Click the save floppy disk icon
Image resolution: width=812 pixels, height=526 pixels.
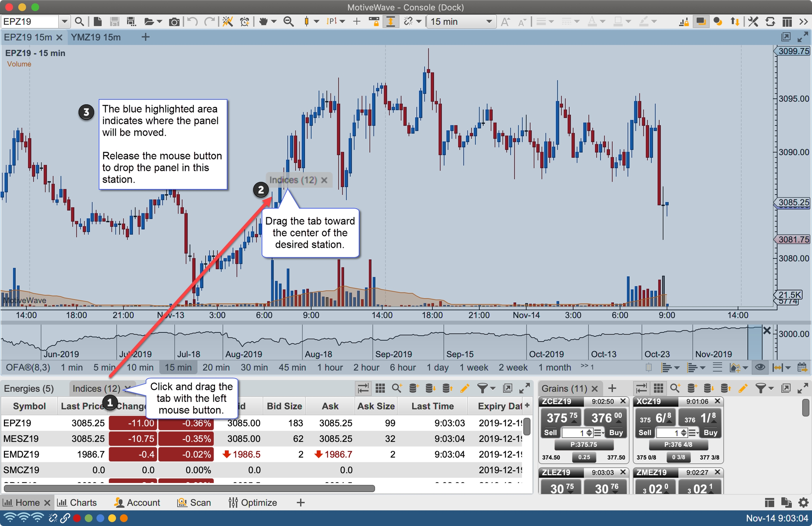click(x=114, y=22)
